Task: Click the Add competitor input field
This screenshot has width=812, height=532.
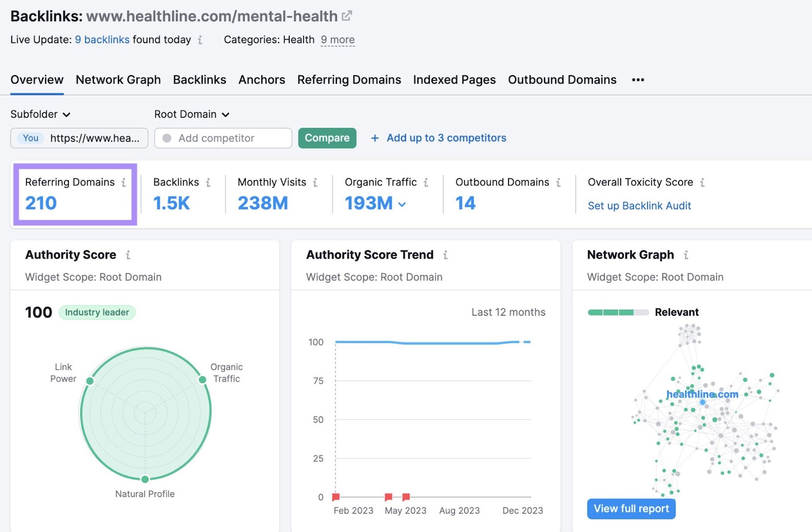Action: click(x=223, y=138)
